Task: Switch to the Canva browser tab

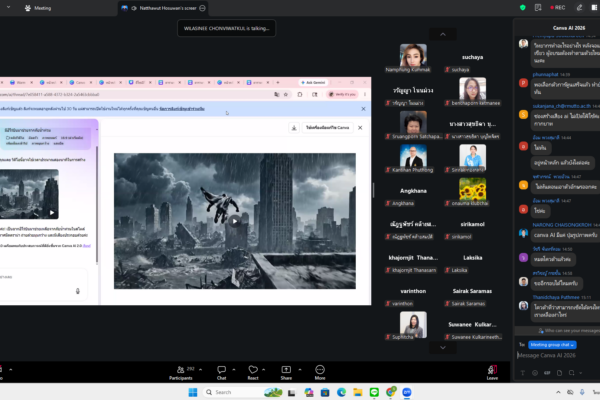Action: 81,82
